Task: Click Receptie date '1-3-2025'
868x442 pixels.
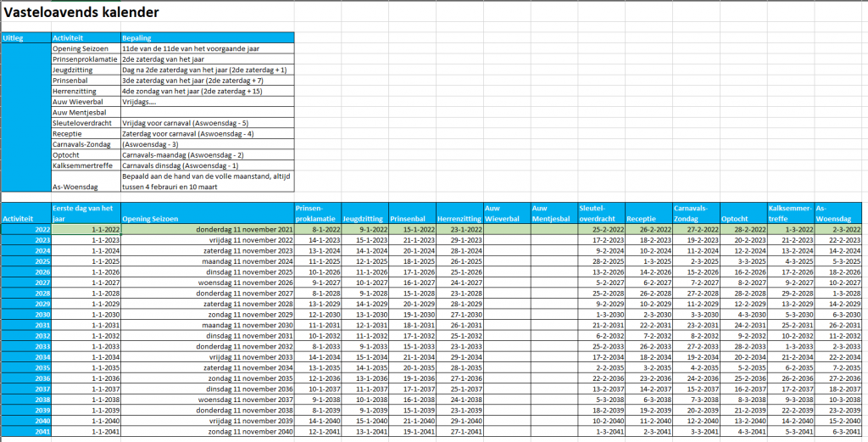Action: [649, 261]
